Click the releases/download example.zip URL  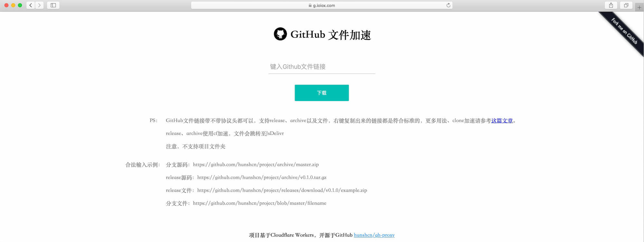(x=282, y=190)
